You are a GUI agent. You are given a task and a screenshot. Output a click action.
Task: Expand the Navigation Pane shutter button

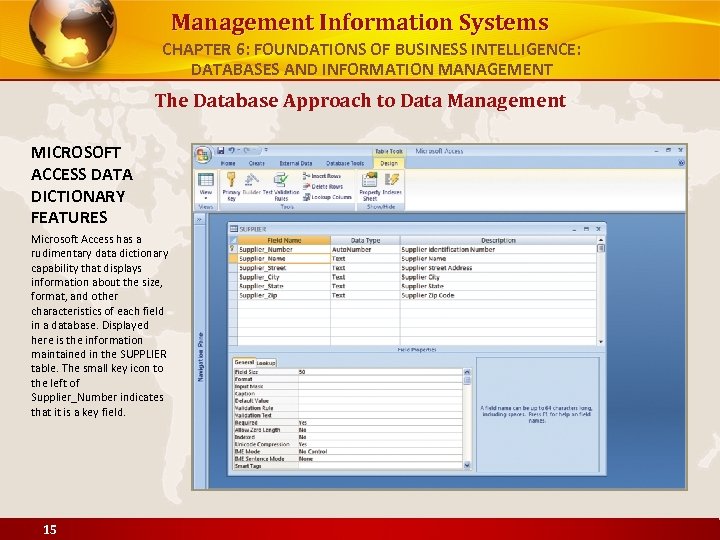tap(199, 220)
